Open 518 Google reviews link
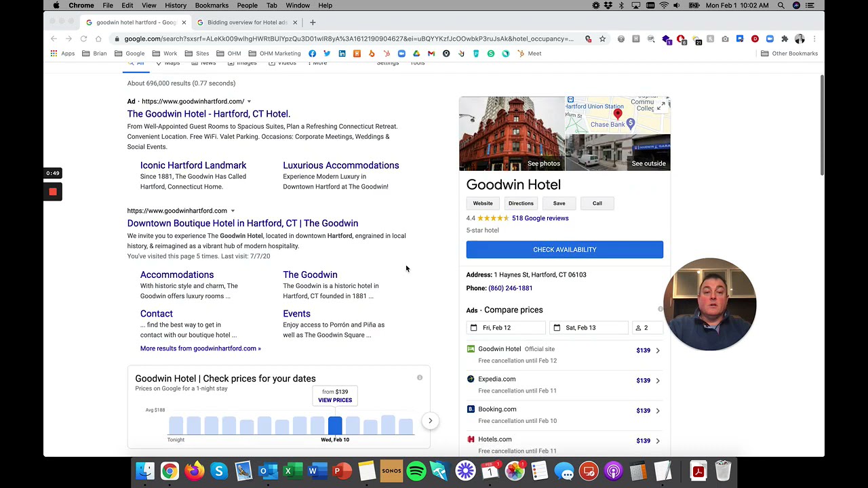This screenshot has height=488, width=868. tap(540, 218)
